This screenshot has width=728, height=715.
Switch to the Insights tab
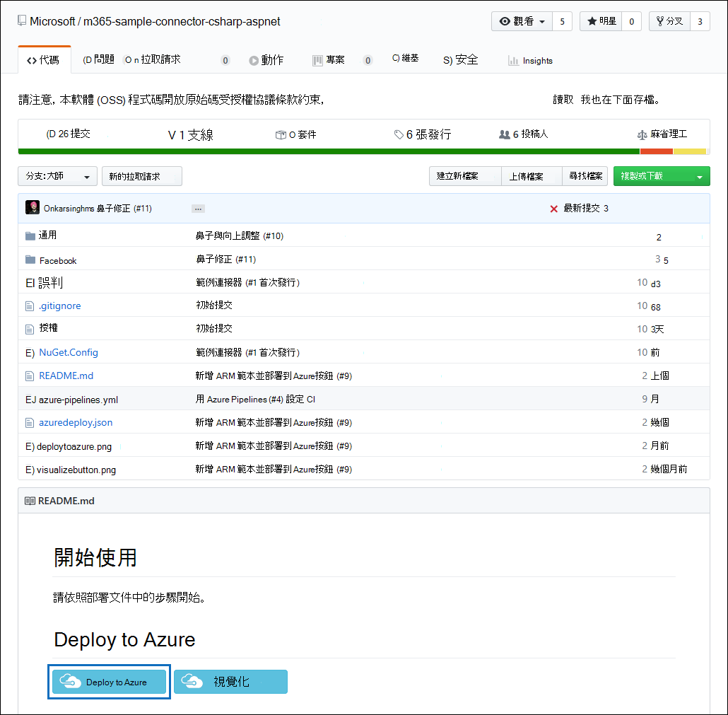pyautogui.click(x=531, y=60)
